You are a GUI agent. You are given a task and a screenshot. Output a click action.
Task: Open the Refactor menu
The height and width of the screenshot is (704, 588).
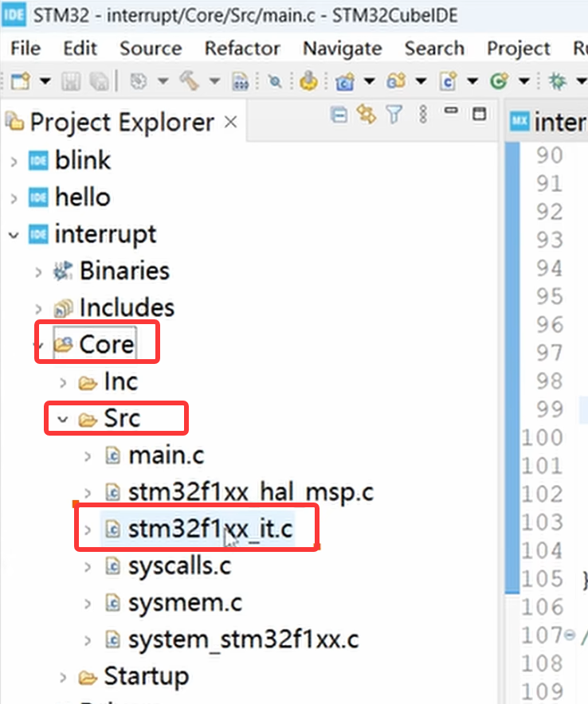click(242, 48)
